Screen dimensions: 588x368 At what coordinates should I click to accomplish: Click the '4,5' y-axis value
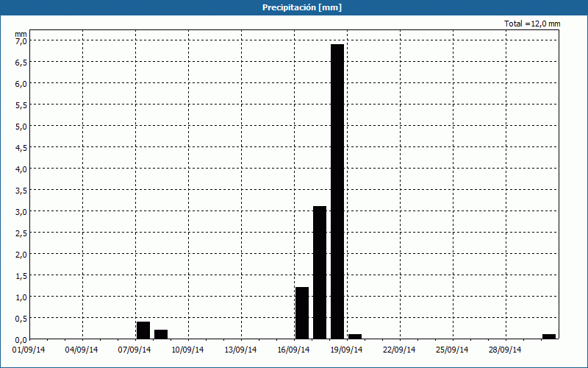(21, 148)
